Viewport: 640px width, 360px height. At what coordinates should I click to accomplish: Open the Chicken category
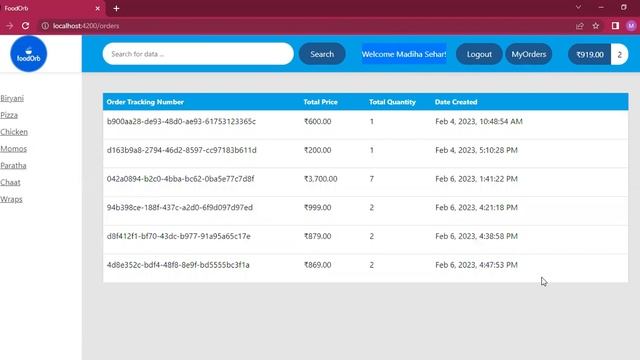[x=14, y=132]
